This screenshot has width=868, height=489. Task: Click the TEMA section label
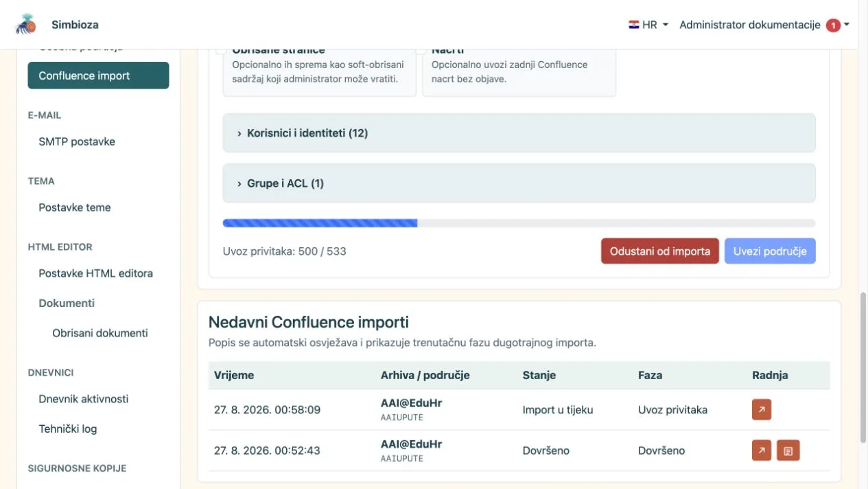41,181
